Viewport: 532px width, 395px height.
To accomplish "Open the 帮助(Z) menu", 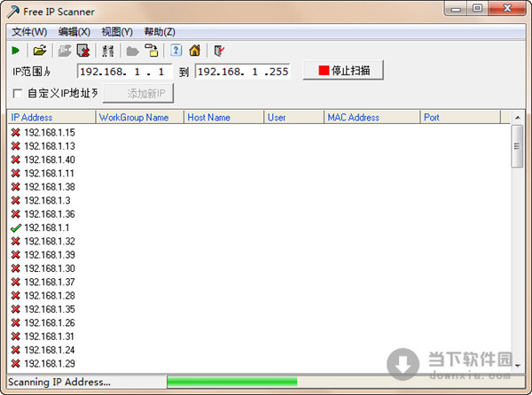I will 160,32.
